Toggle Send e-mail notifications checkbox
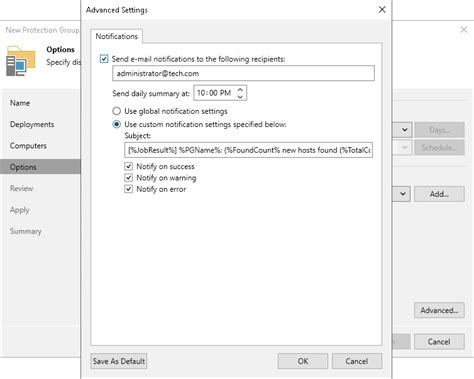The image size is (474, 379). click(x=104, y=59)
